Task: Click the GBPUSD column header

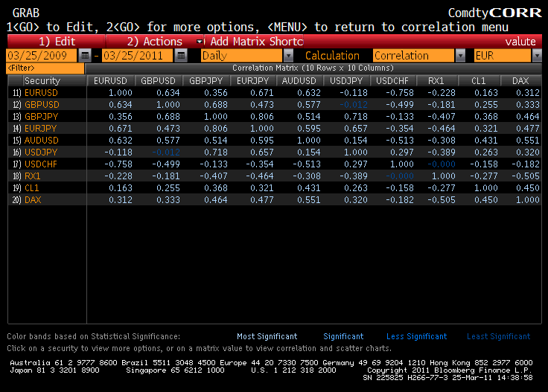Action: [159, 80]
